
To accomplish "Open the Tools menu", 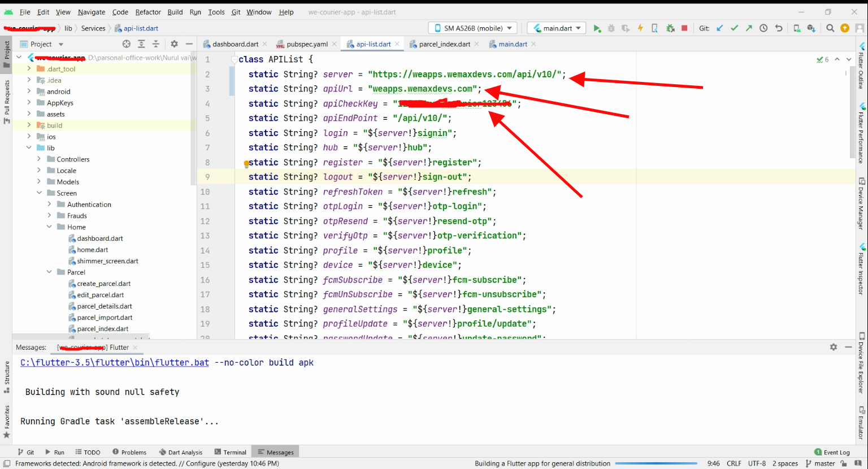I will [216, 12].
